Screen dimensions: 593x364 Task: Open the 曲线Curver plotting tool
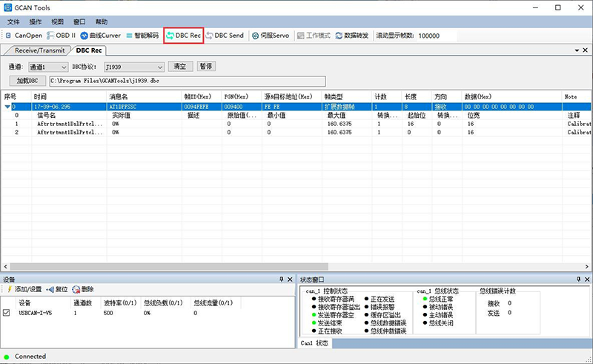(101, 35)
